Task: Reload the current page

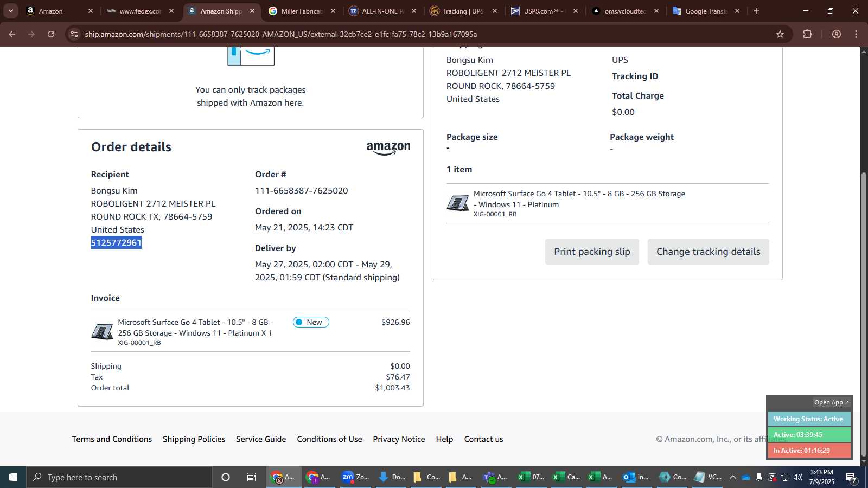Action: click(x=51, y=34)
